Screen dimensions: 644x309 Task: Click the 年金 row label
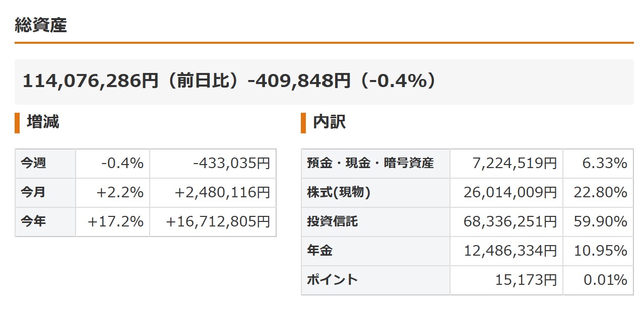coord(319,251)
